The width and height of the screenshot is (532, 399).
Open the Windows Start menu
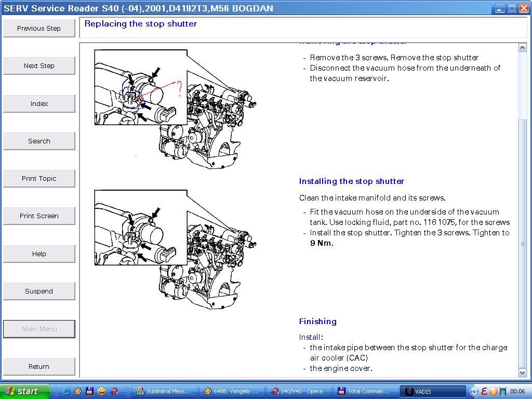(x=25, y=391)
